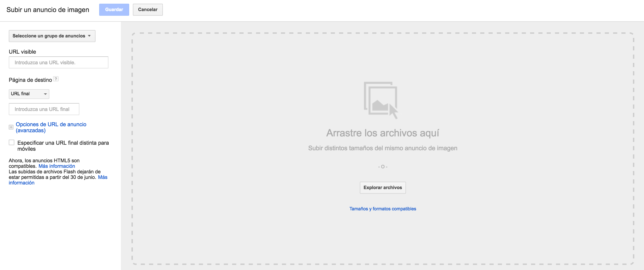Click the expand plus icon before Opciones de URL
Screen dimensions: 644x270
pyautogui.click(x=11, y=127)
